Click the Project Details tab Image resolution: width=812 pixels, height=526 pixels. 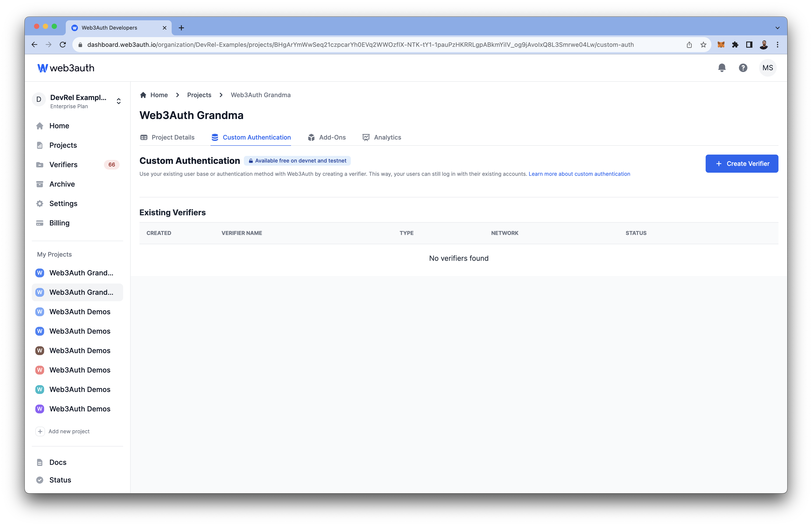point(173,137)
